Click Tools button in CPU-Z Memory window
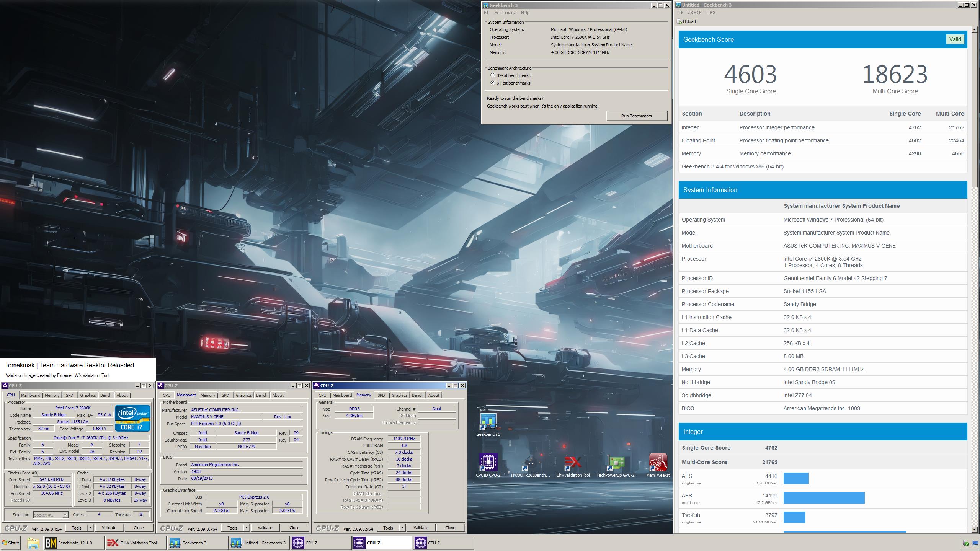This screenshot has width=980, height=551. coord(388,528)
